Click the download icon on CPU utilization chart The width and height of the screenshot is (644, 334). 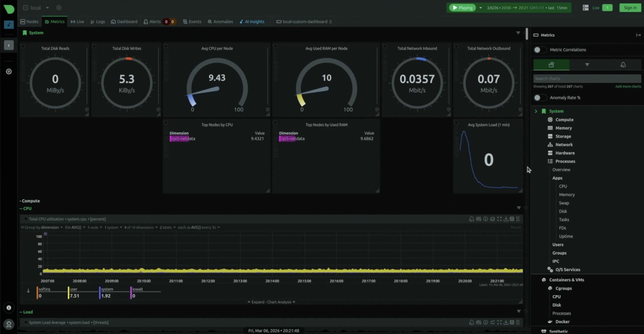click(506, 219)
